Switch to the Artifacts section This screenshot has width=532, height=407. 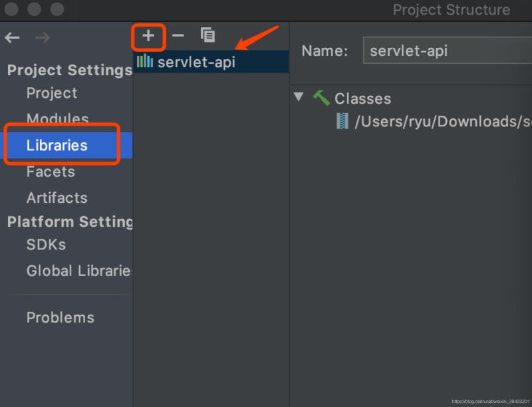pos(57,198)
